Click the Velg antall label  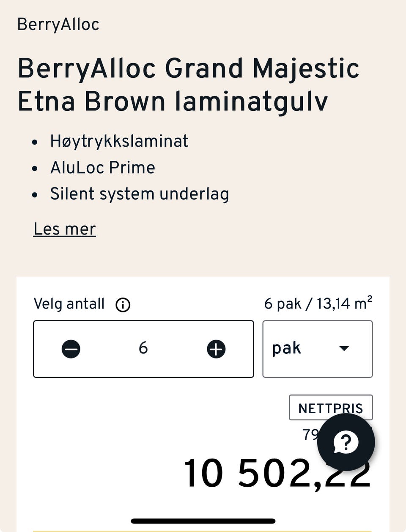(69, 304)
